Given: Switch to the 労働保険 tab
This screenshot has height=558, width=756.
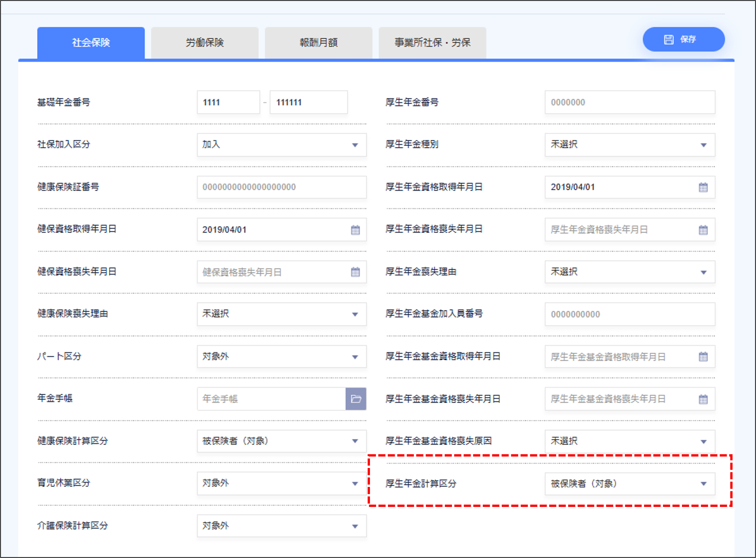Looking at the screenshot, I should (205, 43).
